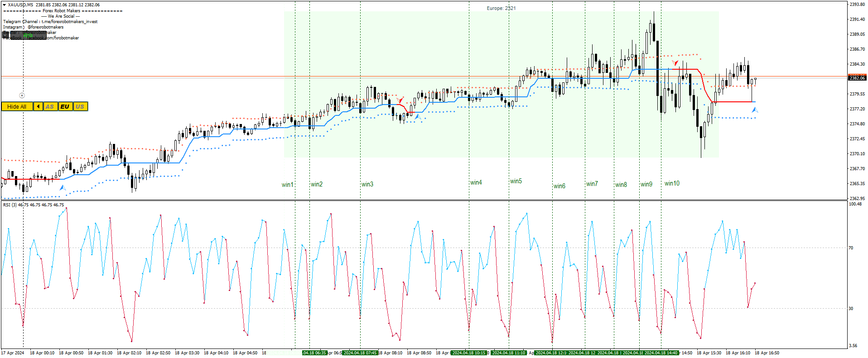Click the 2024.04.18 07:45 time marker
Image resolution: width=868 pixels, height=358 pixels.
pyautogui.click(x=360, y=353)
